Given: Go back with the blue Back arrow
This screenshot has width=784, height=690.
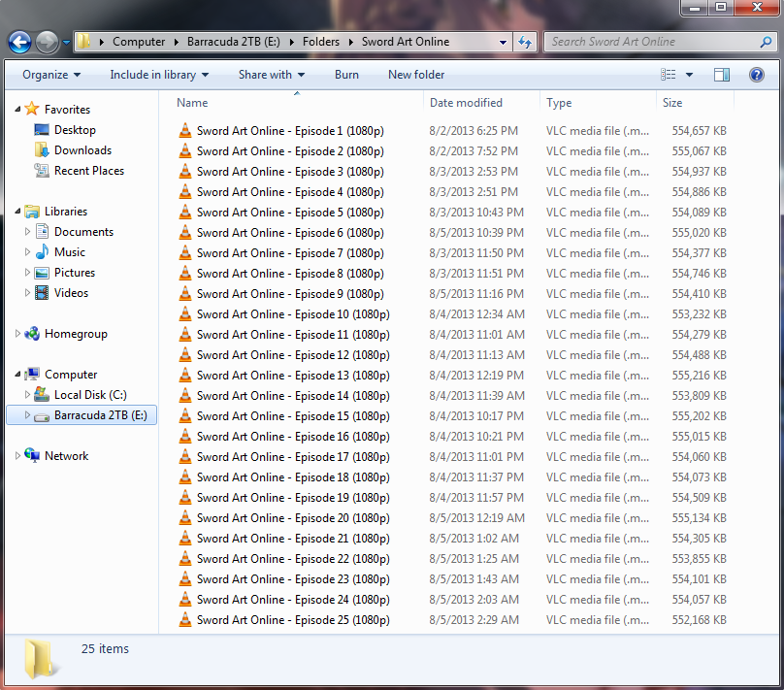Looking at the screenshot, I should point(19,43).
